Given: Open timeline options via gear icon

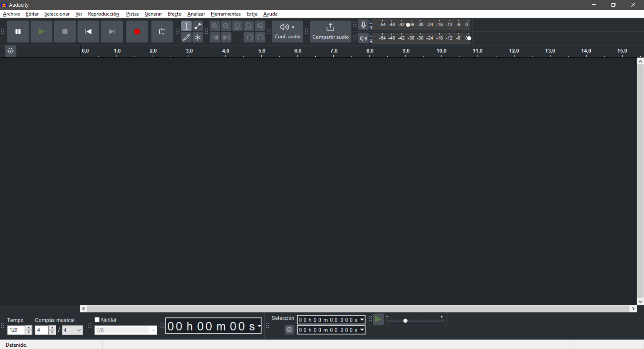Looking at the screenshot, I should (x=10, y=51).
